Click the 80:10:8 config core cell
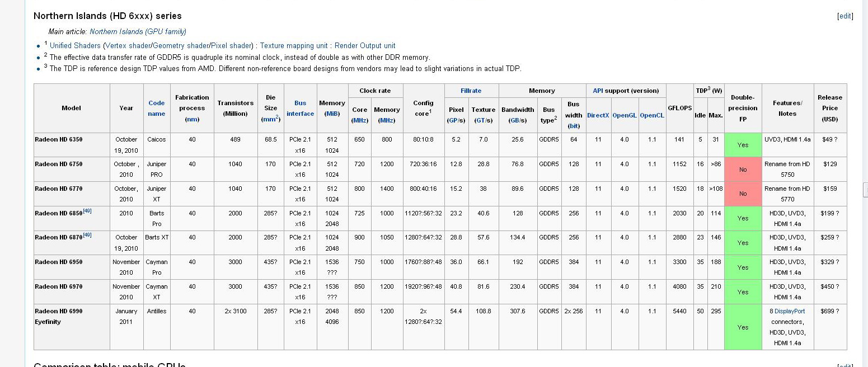 (423, 145)
